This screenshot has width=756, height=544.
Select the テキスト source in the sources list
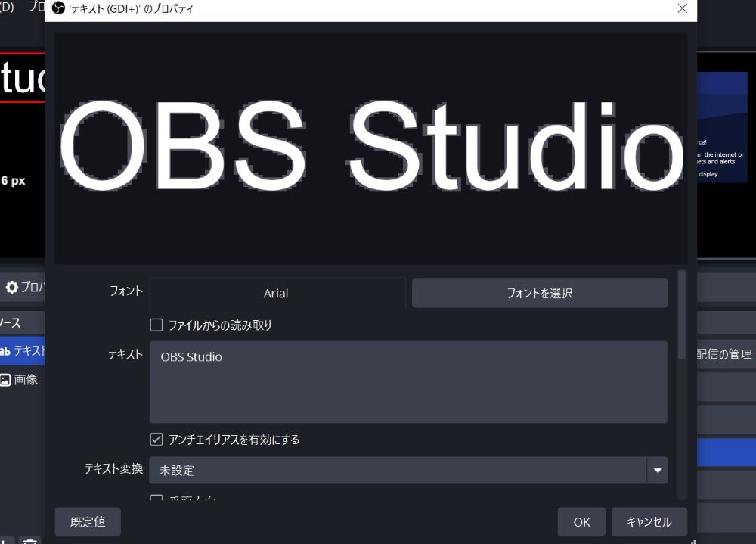(x=22, y=350)
